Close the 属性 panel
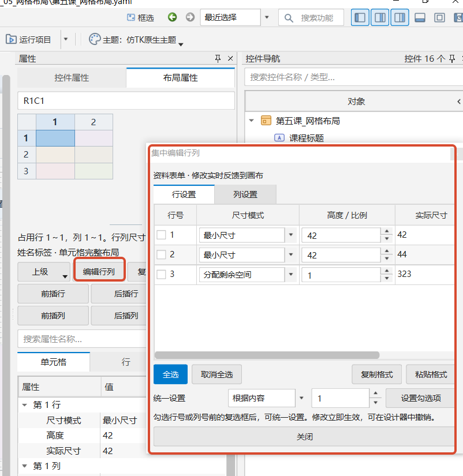 (230, 58)
